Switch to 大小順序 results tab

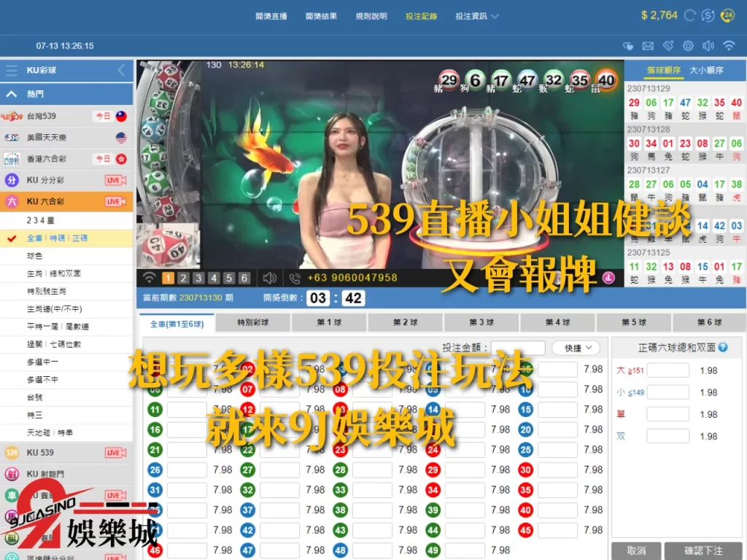click(706, 71)
